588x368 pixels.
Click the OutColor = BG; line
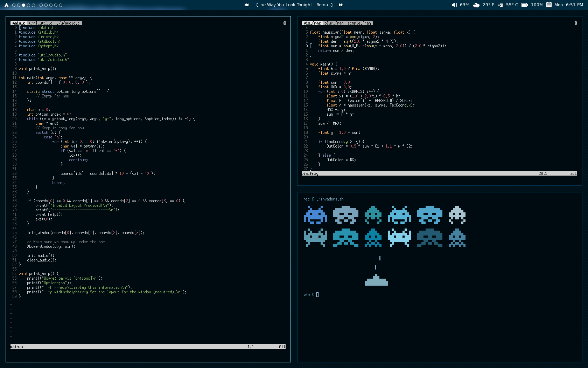(341, 160)
